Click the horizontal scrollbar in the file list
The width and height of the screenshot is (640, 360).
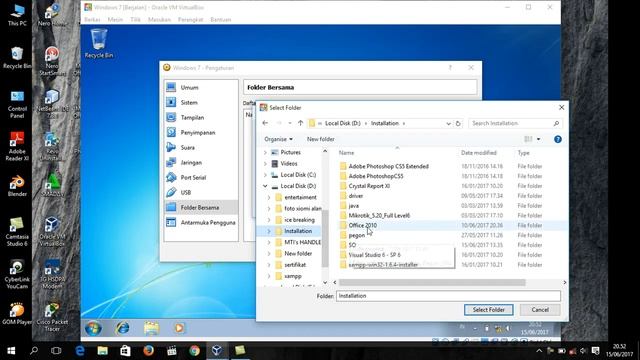(x=432, y=282)
